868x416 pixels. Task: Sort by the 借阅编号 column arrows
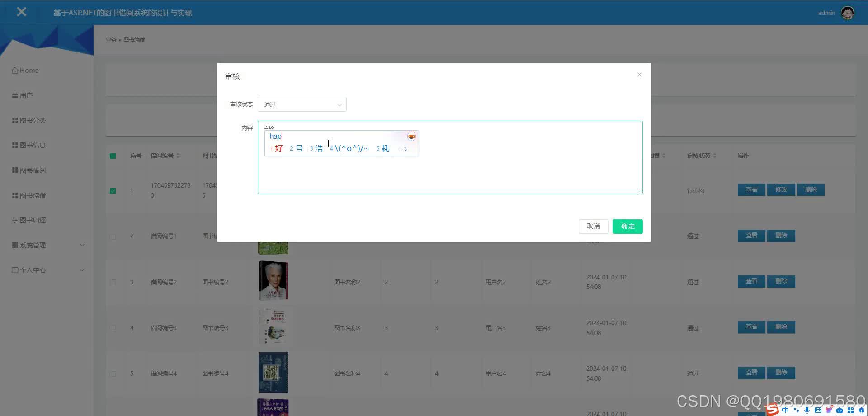[x=178, y=156]
